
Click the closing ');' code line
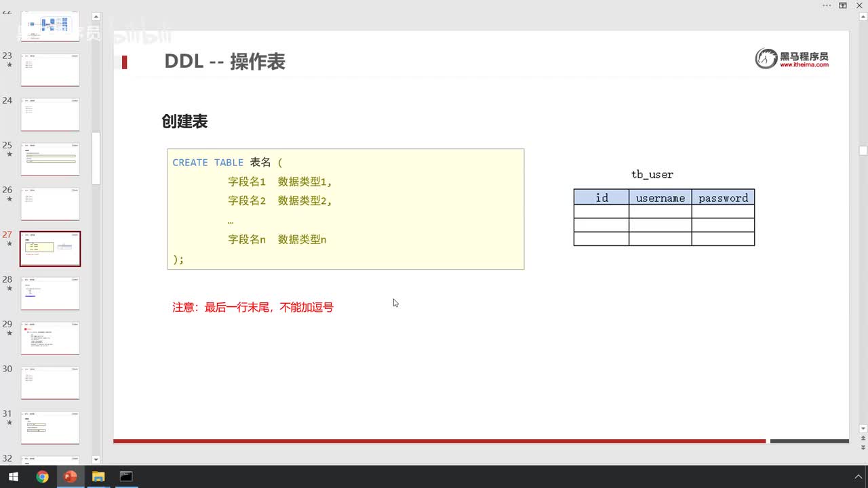(x=178, y=259)
